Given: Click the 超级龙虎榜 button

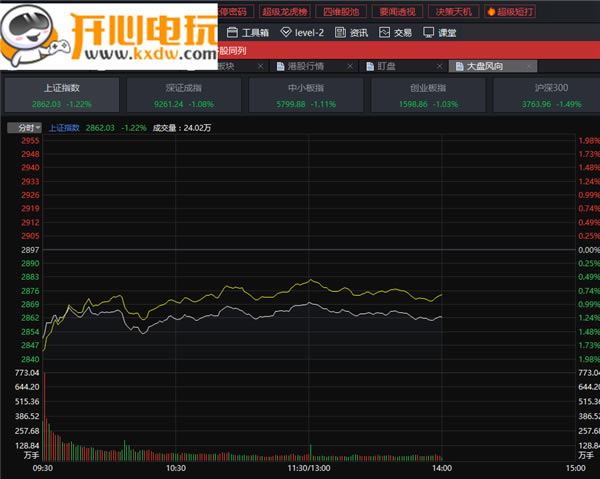Looking at the screenshot, I should (x=286, y=12).
